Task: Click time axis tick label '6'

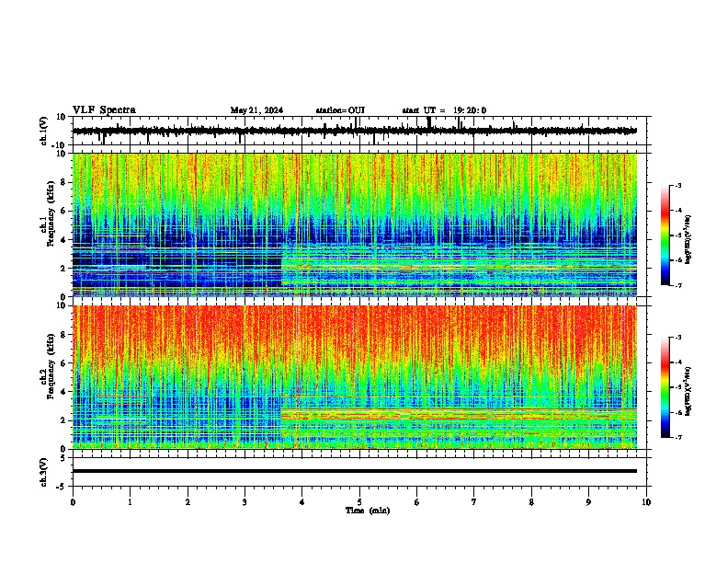Action: point(416,502)
